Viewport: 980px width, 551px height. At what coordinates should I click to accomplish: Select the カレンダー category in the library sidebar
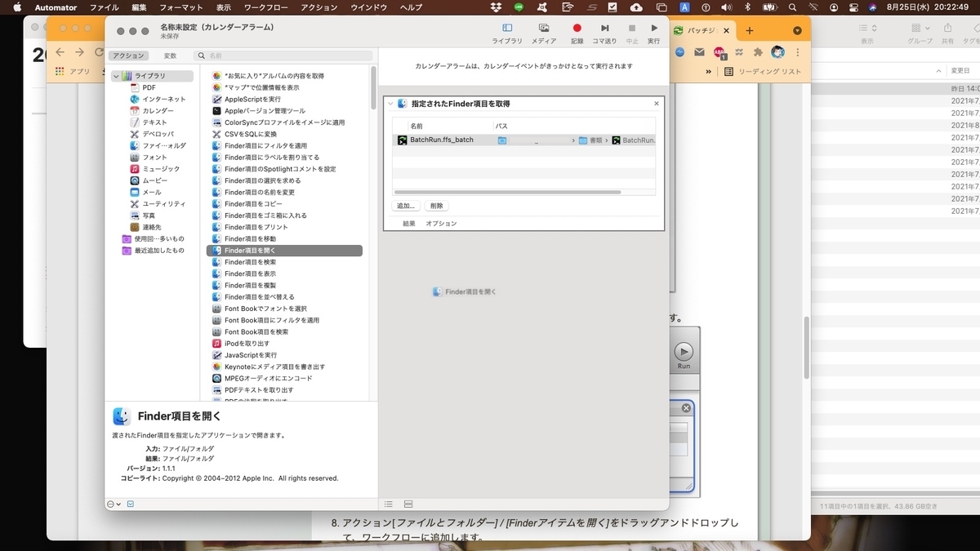coord(158,110)
